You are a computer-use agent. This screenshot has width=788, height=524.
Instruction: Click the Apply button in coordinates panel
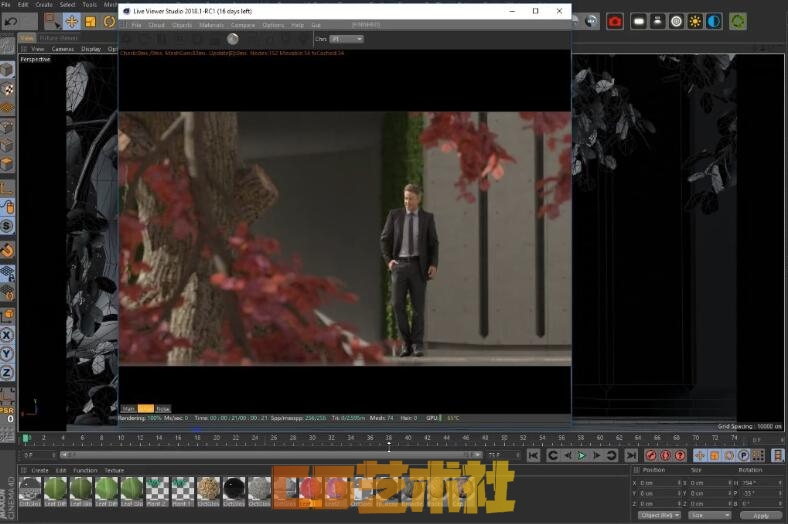[761, 515]
